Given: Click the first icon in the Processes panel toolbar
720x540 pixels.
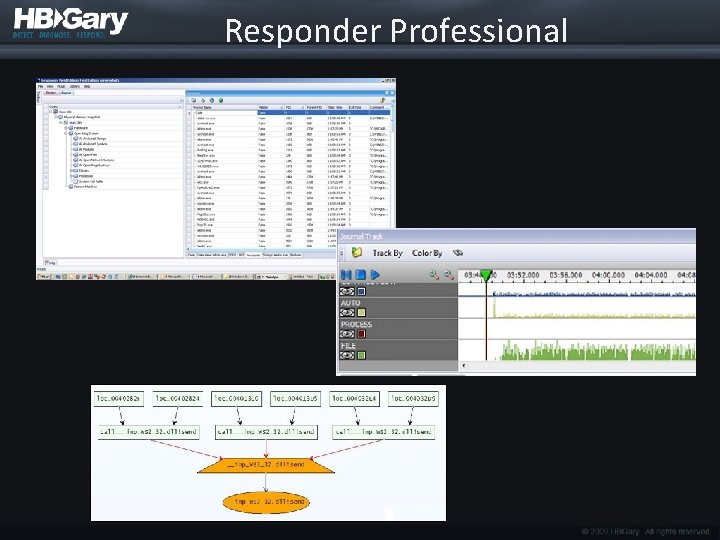Looking at the screenshot, I should (194, 100).
